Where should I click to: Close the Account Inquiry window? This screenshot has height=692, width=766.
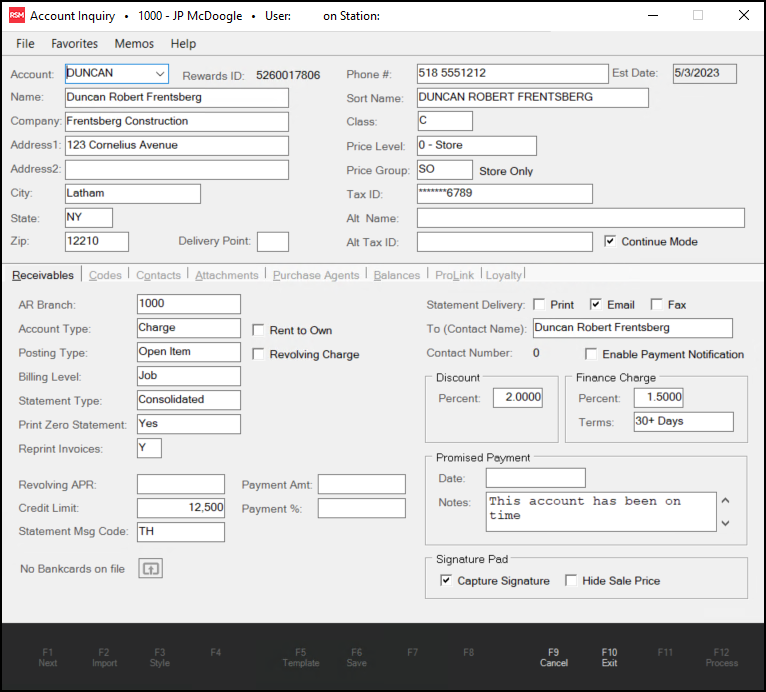pos(743,16)
